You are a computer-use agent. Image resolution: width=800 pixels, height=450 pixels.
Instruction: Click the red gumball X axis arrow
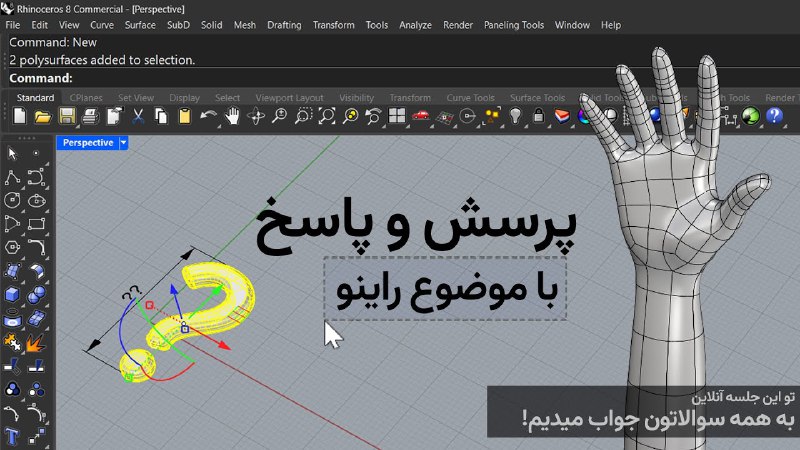click(222, 345)
